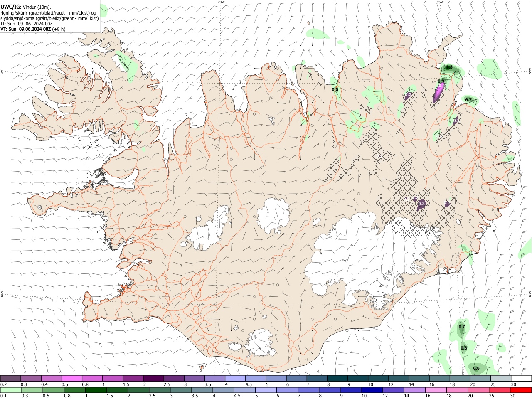This screenshot has width=532, height=399.
Task: Select the violet lower legend swatch labeled 12
Action: coord(393,390)
